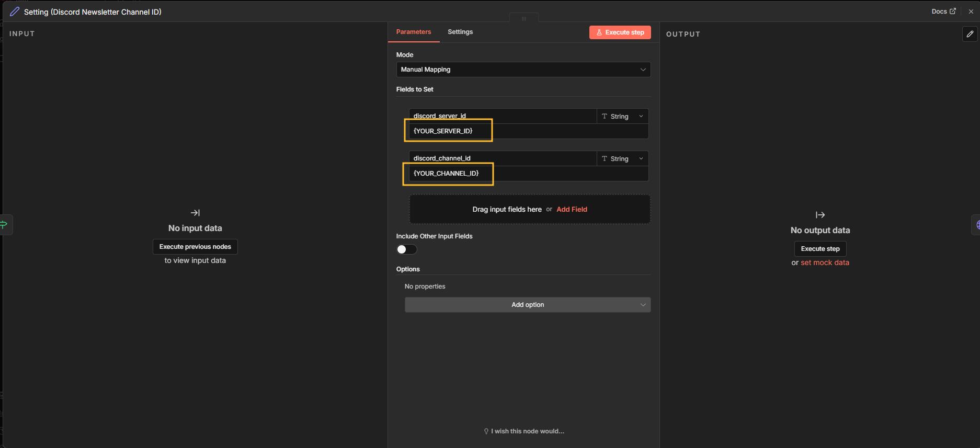Viewport: 980px width, 448px height.
Task: Select the Parameters tab
Action: [x=413, y=32]
